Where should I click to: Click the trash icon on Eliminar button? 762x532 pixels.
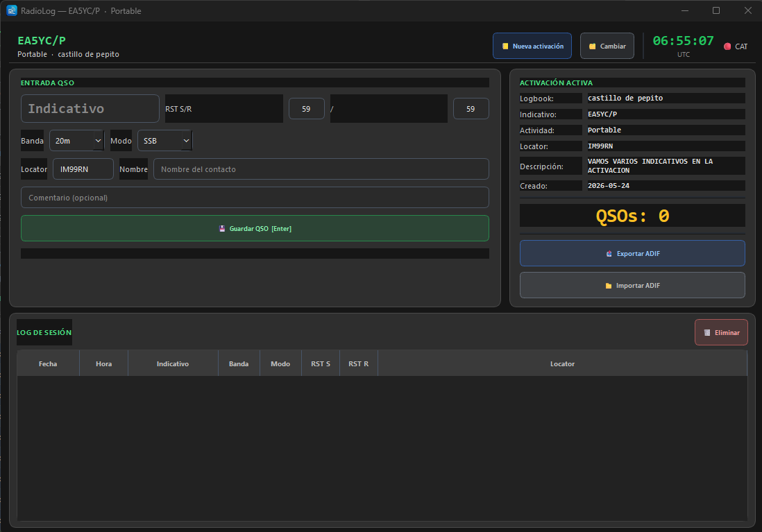pos(707,333)
